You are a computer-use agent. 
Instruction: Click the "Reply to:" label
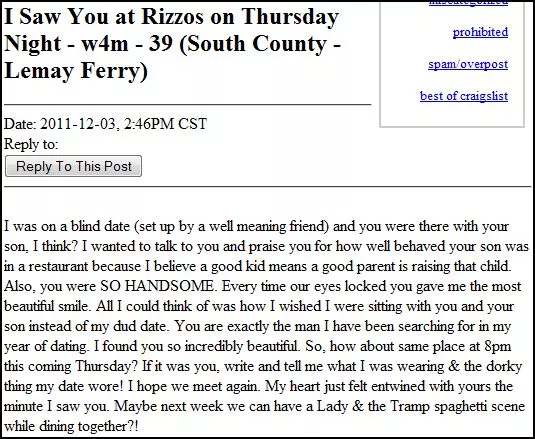click(x=31, y=144)
